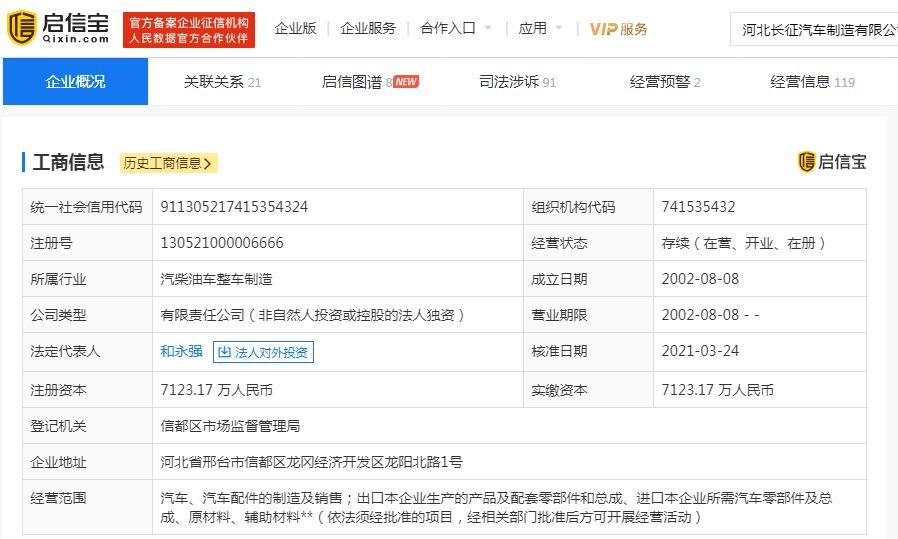Open 企业服务 in the top navigation
Screen dimensions: 898x539
point(368,29)
